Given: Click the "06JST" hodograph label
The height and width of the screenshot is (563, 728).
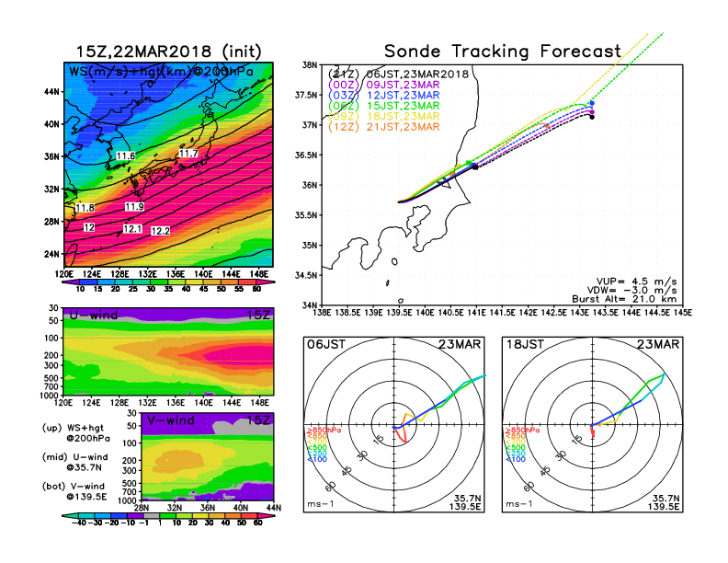Looking at the screenshot, I should [x=326, y=344].
